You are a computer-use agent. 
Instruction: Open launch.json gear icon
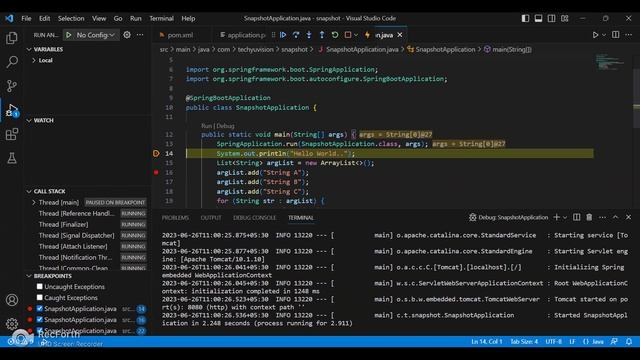click(127, 35)
